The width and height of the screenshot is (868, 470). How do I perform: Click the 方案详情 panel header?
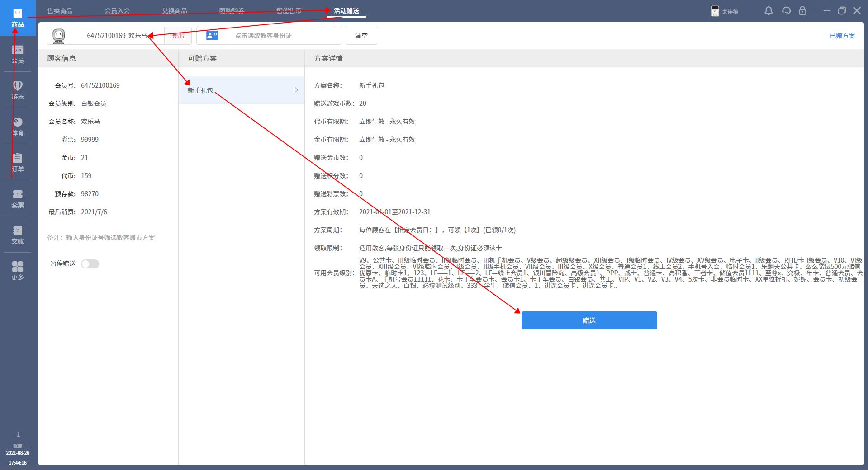point(328,58)
